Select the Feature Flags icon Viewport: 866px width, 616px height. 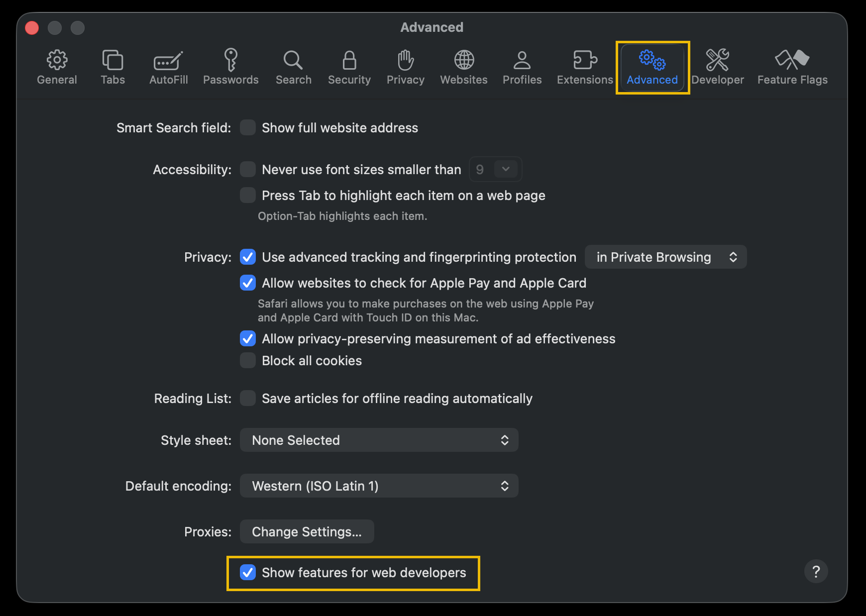click(792, 60)
